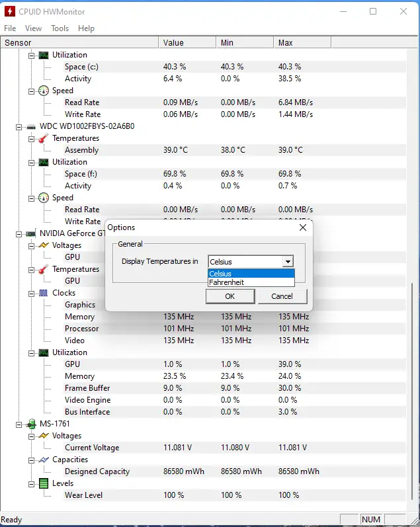Open the View menu
This screenshot has width=420, height=527.
(x=33, y=28)
